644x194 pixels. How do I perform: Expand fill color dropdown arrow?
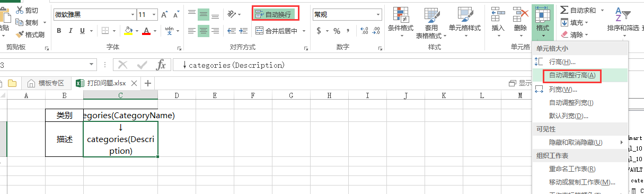136,31
